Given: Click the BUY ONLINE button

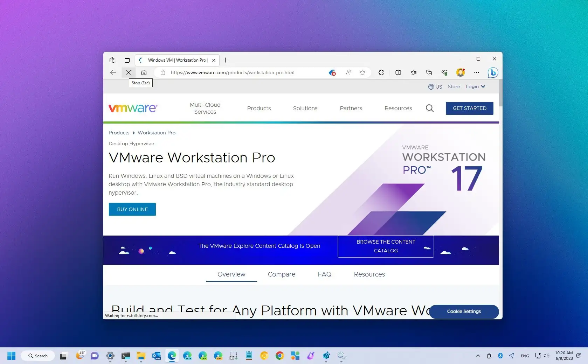Looking at the screenshot, I should coord(132,209).
